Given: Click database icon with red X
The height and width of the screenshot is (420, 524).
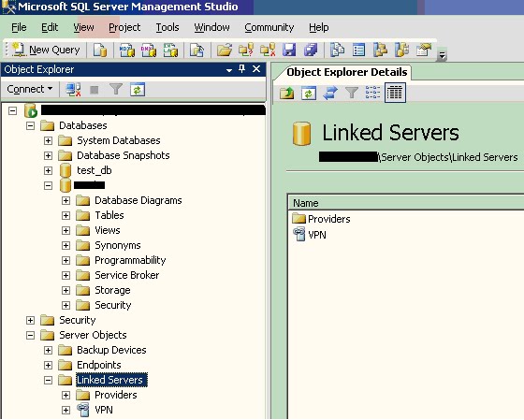Looking at the screenshot, I should pos(268,51).
